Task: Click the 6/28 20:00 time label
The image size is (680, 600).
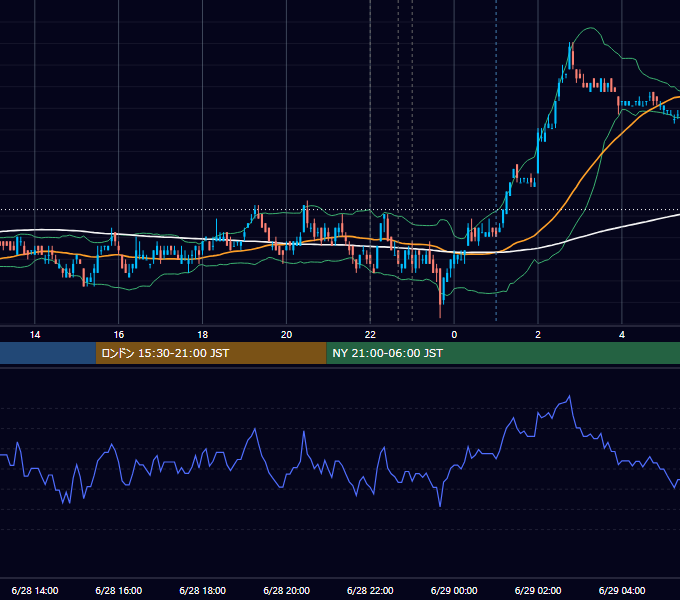Action: (286, 590)
